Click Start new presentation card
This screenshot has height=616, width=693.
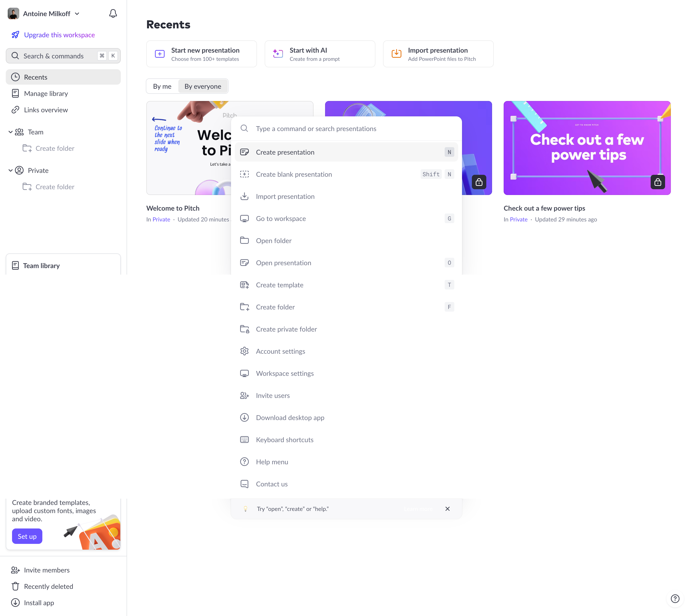tap(201, 54)
